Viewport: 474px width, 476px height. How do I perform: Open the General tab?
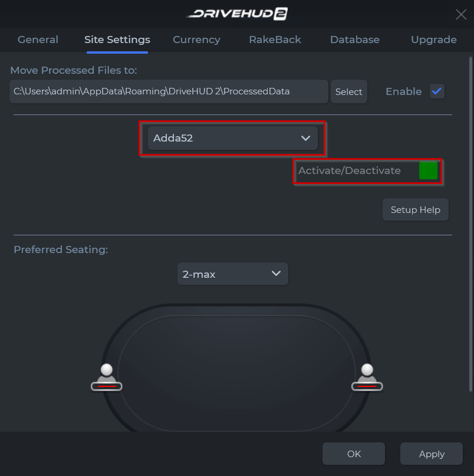click(x=38, y=40)
